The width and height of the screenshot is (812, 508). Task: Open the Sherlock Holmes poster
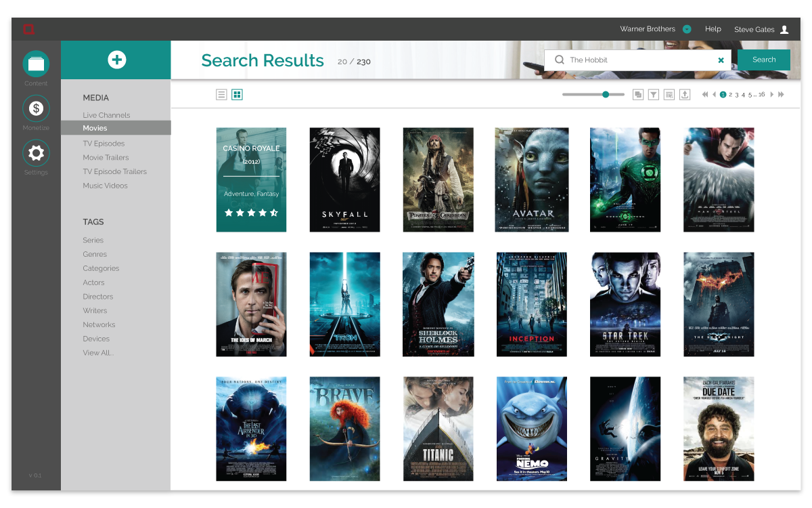438,304
